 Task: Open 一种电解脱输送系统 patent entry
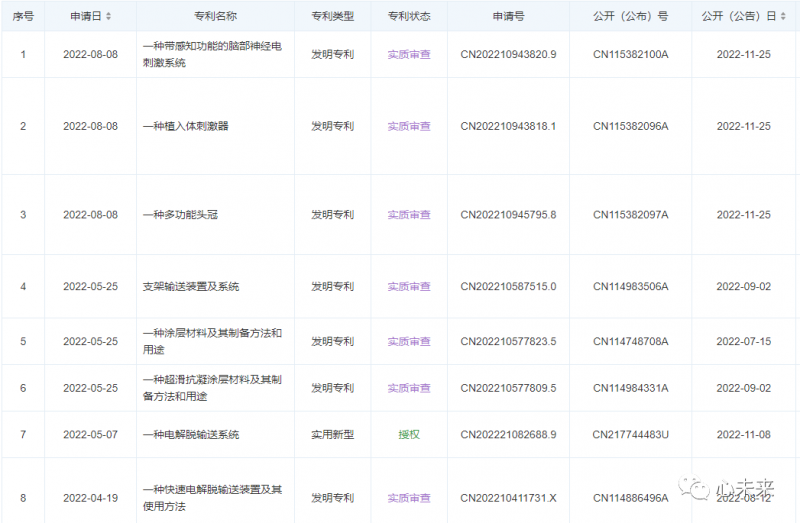pyautogui.click(x=191, y=435)
